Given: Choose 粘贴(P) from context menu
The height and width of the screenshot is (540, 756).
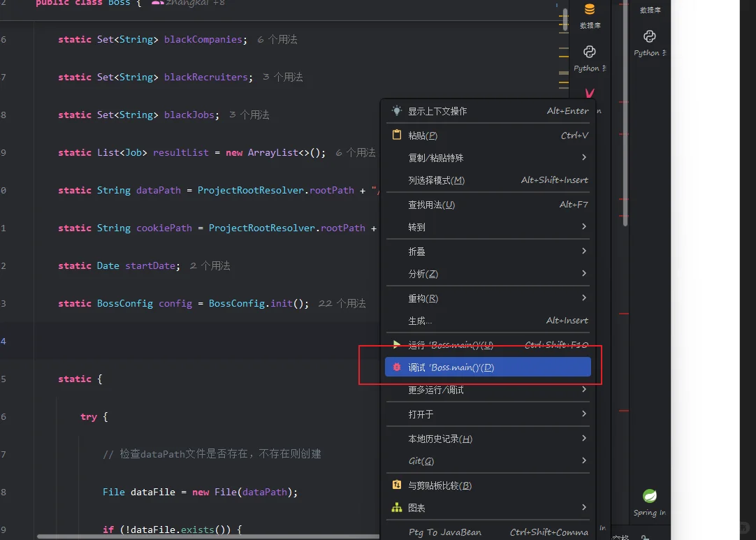Looking at the screenshot, I should tap(488, 136).
